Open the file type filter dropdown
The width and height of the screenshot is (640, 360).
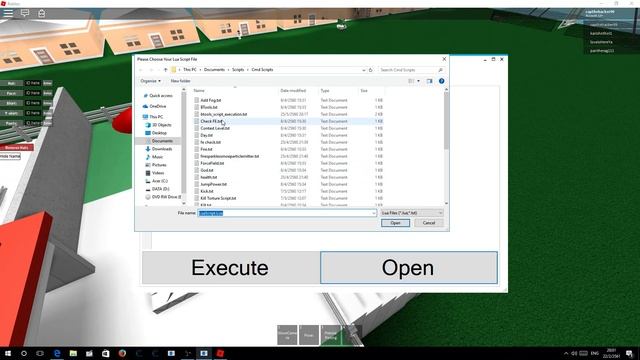pyautogui.click(x=411, y=213)
